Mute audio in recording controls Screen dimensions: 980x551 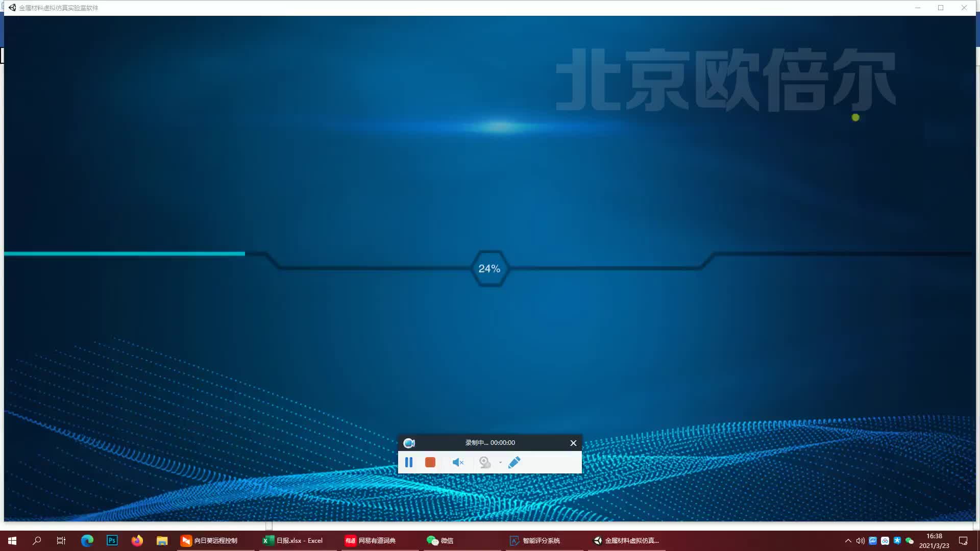tap(456, 462)
